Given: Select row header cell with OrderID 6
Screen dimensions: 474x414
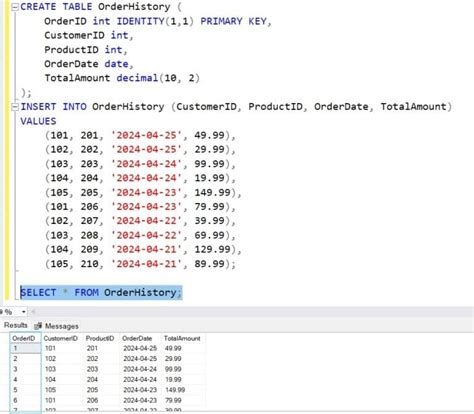Looking at the screenshot, I should pos(25,400).
